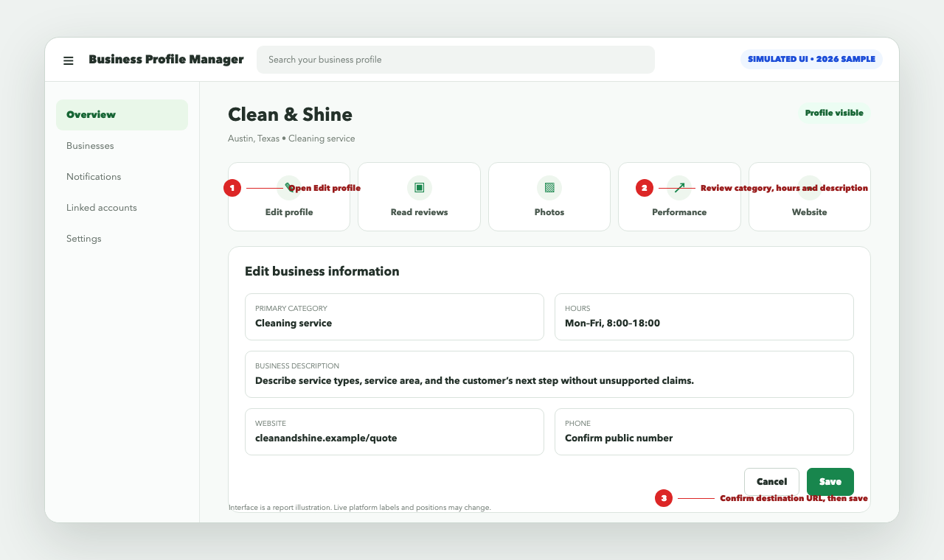The image size is (944, 560).
Task: Edit the Business Description field
Action: [x=549, y=374]
